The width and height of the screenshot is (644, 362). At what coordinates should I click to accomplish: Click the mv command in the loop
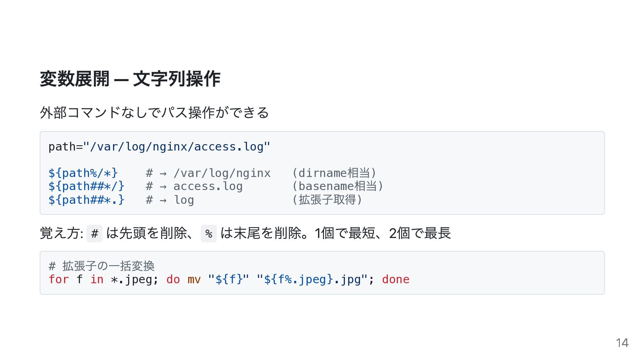(x=194, y=279)
